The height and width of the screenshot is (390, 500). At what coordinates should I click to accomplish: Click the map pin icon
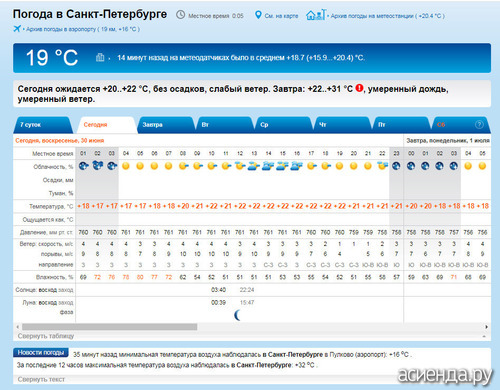pos(258,15)
